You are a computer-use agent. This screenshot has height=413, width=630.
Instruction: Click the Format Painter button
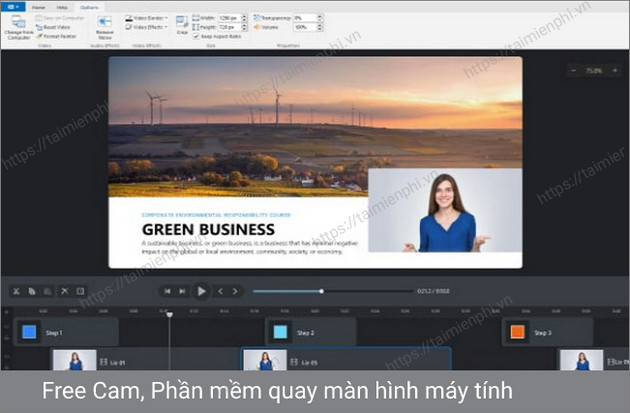pos(56,37)
